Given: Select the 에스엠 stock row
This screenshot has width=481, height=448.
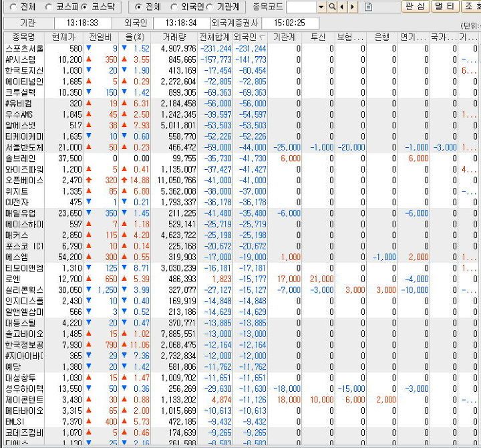Looking at the screenshot, I should coord(240,257).
